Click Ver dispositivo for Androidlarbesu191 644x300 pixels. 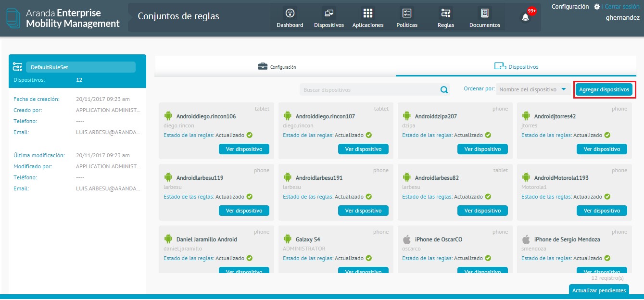pos(363,211)
